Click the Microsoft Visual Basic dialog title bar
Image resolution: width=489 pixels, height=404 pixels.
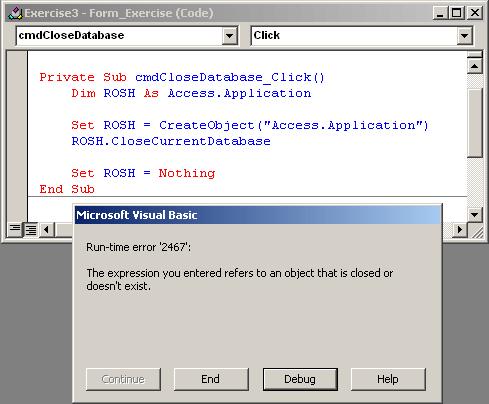[x=257, y=215]
